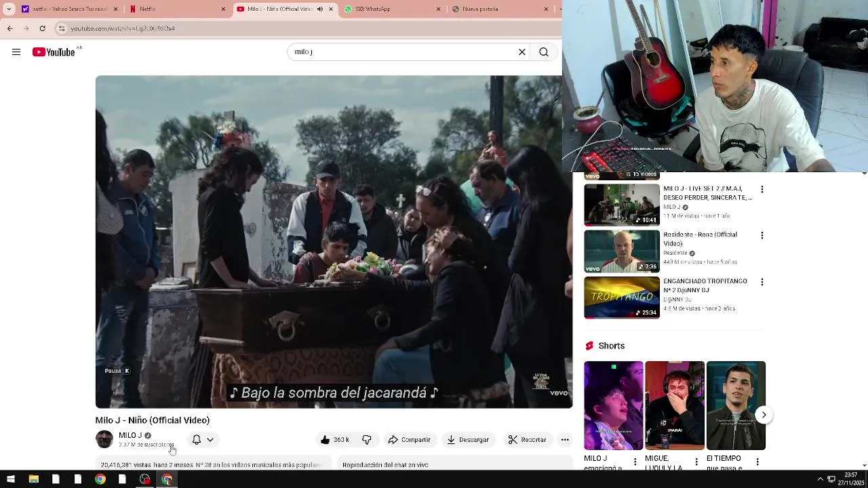868x488 pixels.
Task: Expand the subscription notification chevron
Action: click(210, 440)
